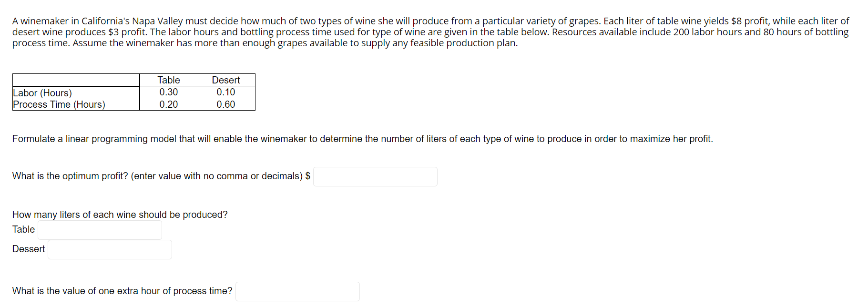Select the 0.10 labor value cell
The height and width of the screenshot is (308, 868).
tap(226, 92)
